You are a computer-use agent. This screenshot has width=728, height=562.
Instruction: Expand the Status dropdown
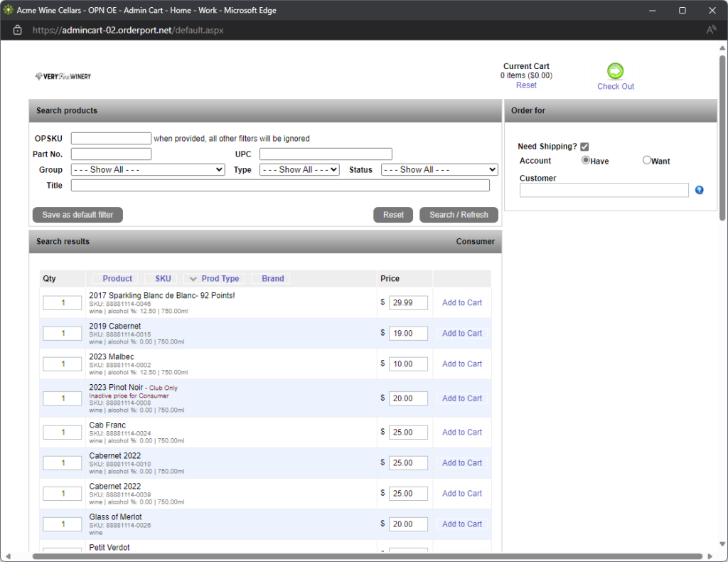click(439, 170)
